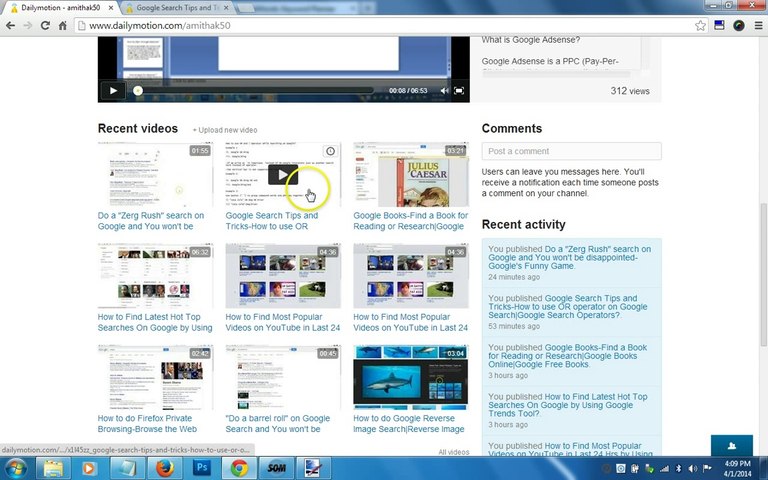Open the Windows Start button
768x480 pixels.
tap(15, 468)
